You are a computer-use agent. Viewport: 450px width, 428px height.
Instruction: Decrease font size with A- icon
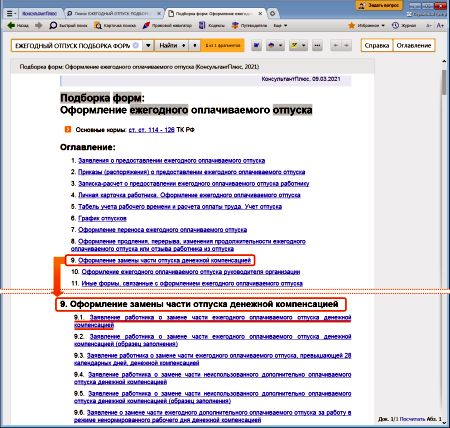pos(429,25)
